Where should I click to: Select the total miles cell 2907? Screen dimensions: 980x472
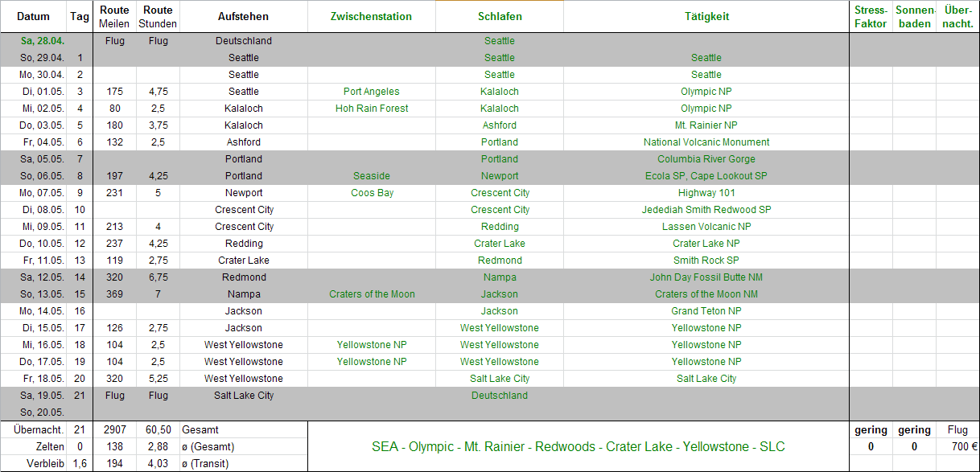115,430
